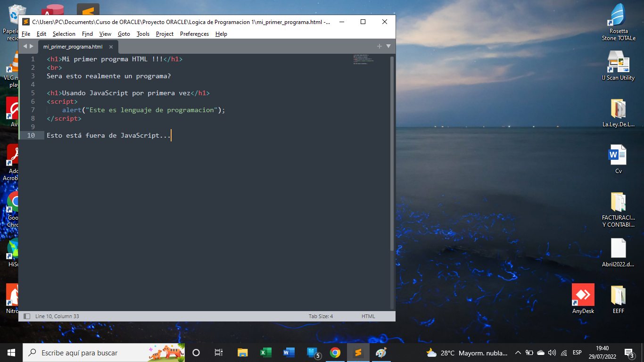
Task: Open Paint from the taskbar
Action: click(x=381, y=353)
